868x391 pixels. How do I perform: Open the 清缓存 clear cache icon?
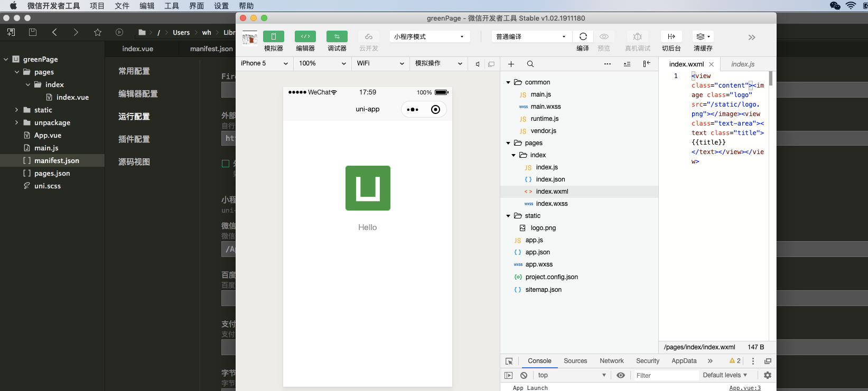703,36
